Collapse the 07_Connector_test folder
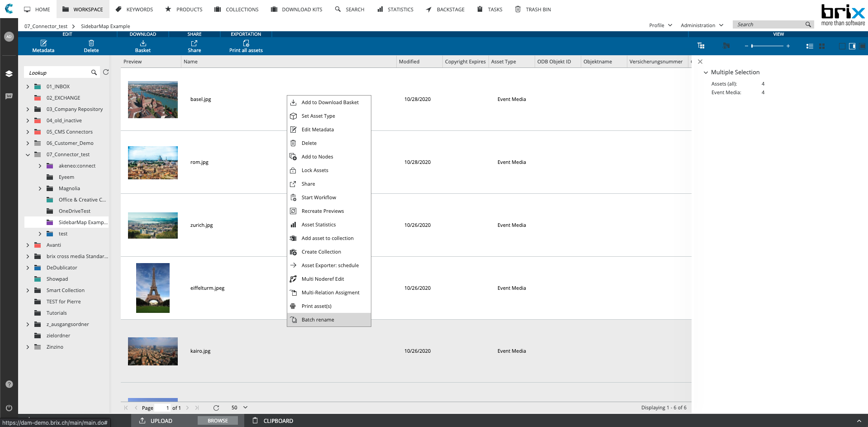Image resolution: width=868 pixels, height=427 pixels. click(28, 154)
